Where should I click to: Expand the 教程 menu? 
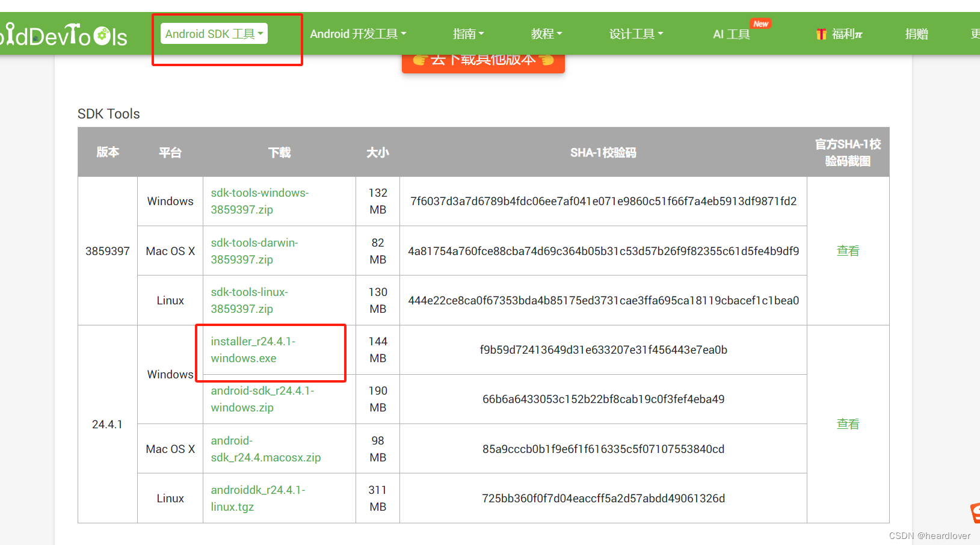[x=546, y=34]
